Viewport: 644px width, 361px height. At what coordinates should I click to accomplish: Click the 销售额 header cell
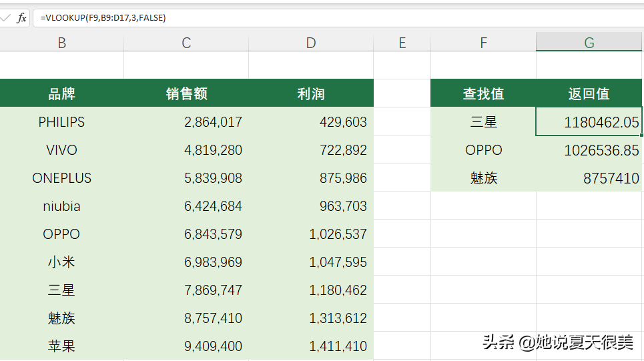pos(186,93)
